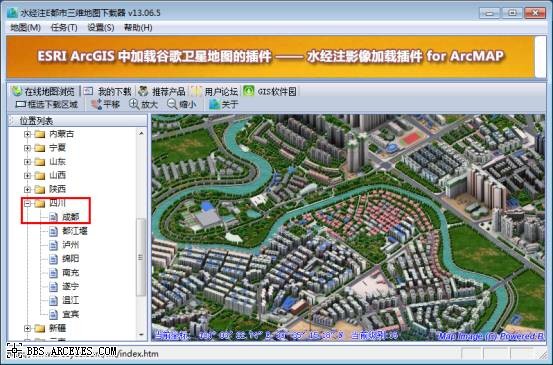
Task: Switch to 我的下载 tab
Action: [108, 91]
